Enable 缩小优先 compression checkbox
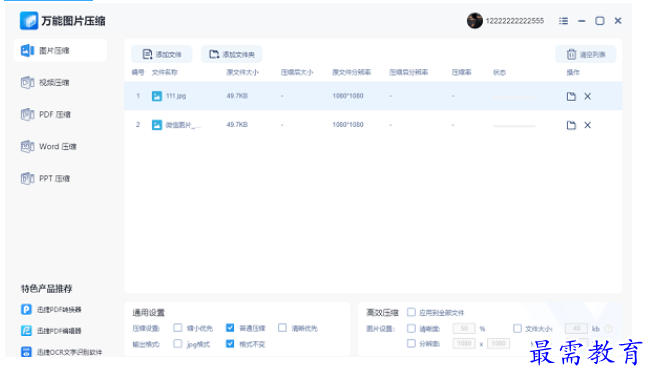This screenshot has height=384, width=651. coord(178,328)
